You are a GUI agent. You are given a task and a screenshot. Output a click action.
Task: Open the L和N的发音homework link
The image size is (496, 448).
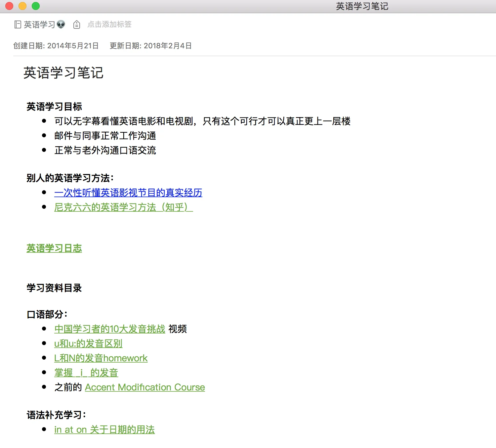tap(101, 358)
